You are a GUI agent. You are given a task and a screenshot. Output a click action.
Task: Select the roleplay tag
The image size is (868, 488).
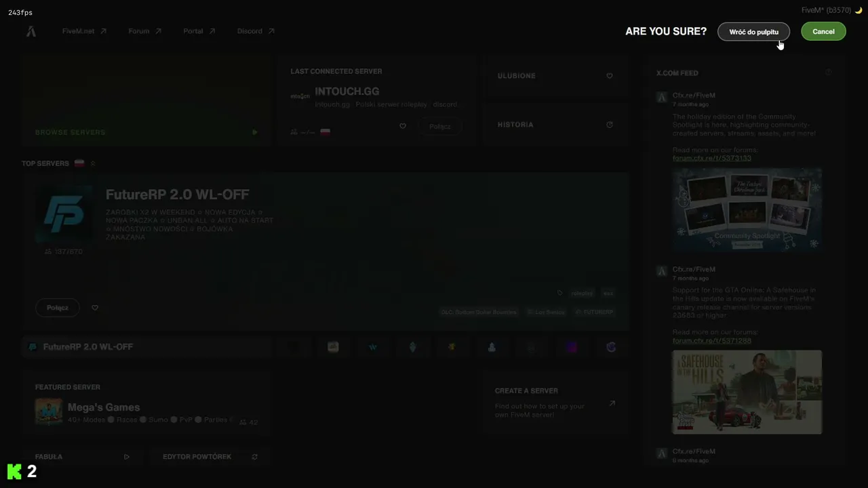click(x=582, y=293)
